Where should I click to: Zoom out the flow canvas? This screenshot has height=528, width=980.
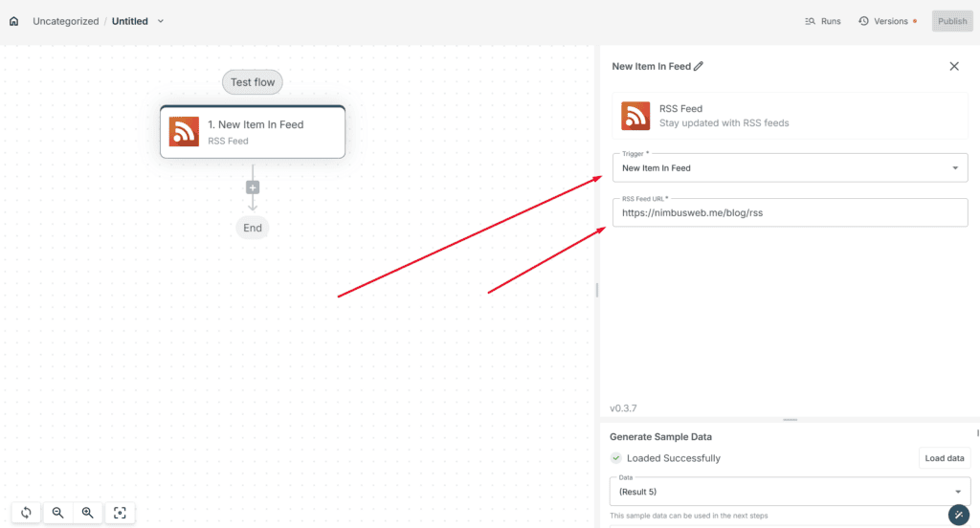[x=57, y=513]
